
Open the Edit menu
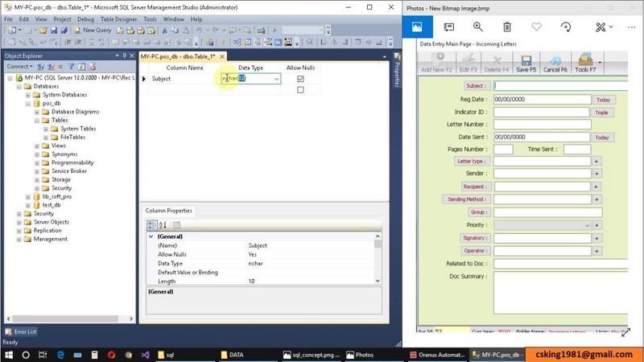24,19
